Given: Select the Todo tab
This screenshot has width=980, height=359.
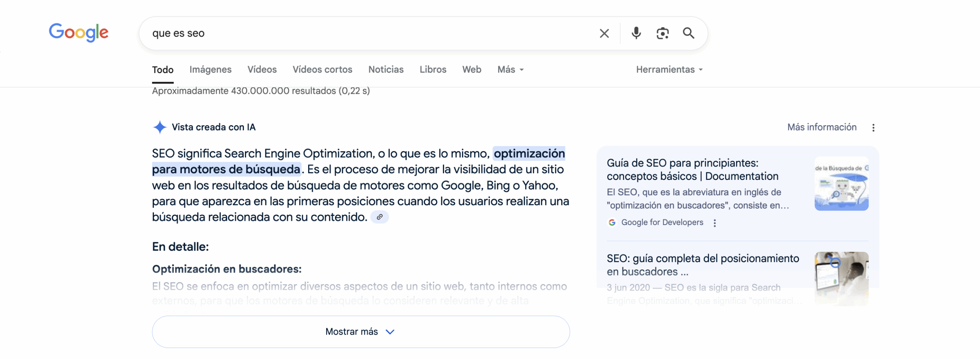Looking at the screenshot, I should (x=163, y=70).
